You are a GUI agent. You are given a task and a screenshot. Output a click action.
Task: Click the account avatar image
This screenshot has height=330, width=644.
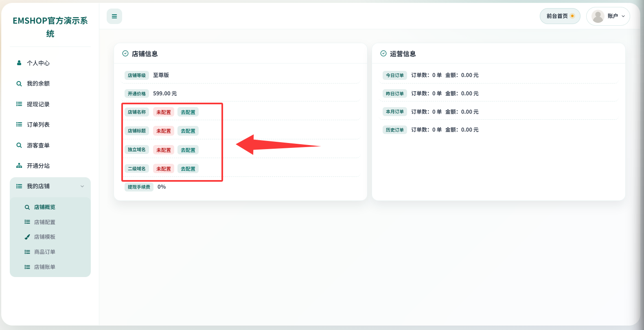[x=598, y=16]
